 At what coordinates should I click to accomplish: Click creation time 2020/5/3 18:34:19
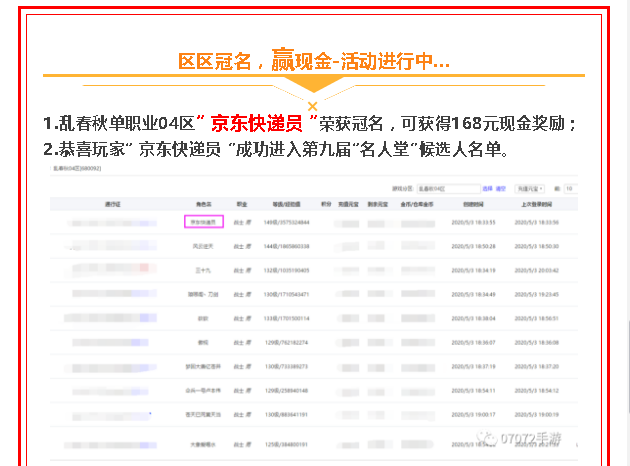pos(473,270)
